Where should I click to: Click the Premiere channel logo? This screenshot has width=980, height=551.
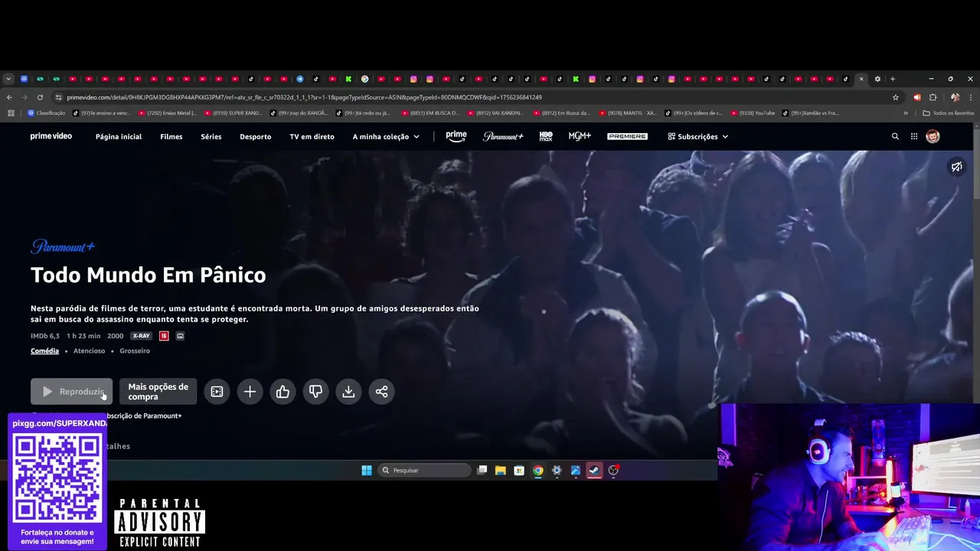(x=627, y=136)
